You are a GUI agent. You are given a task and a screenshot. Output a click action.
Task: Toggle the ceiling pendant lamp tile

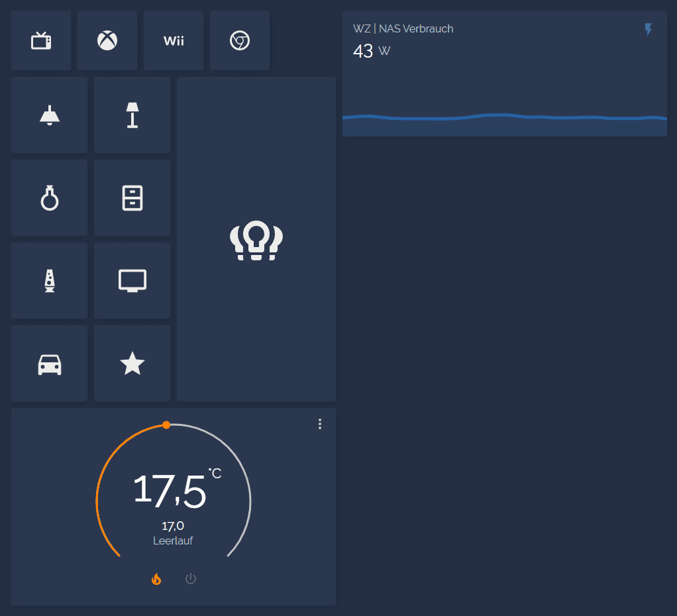coord(49,115)
